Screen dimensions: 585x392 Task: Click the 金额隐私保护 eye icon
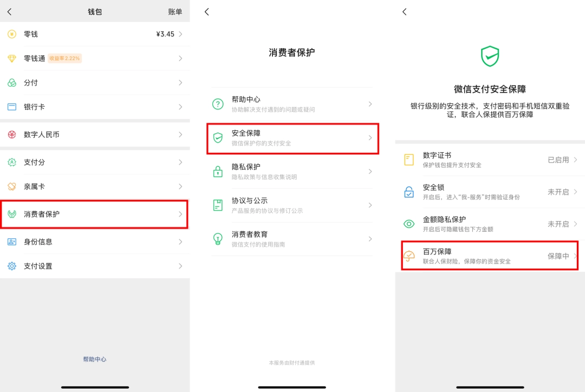pyautogui.click(x=409, y=224)
